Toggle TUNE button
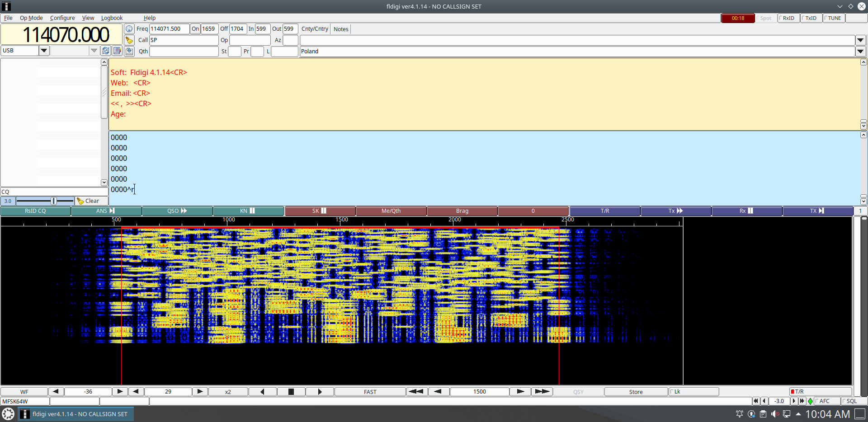 (834, 18)
